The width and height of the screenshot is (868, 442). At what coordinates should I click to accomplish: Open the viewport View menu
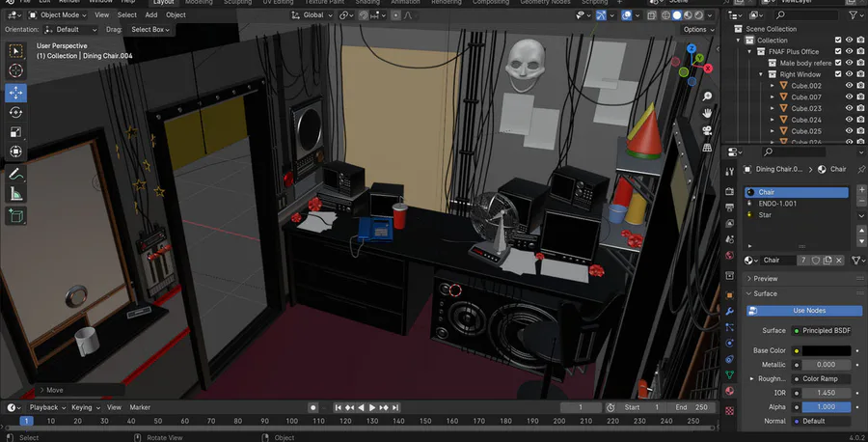102,14
